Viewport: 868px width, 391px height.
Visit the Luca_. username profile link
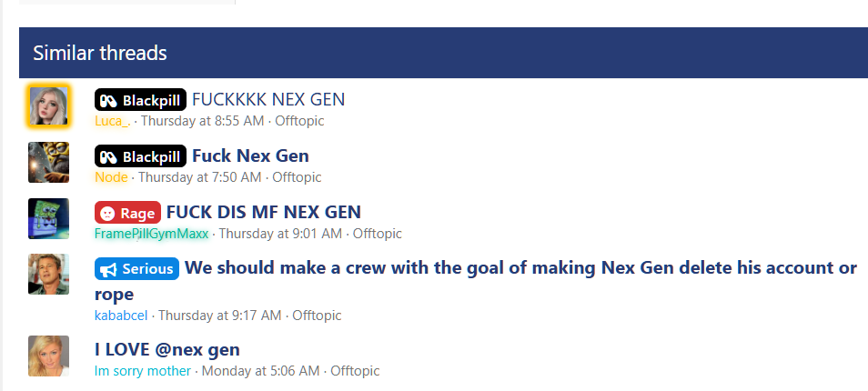point(113,121)
